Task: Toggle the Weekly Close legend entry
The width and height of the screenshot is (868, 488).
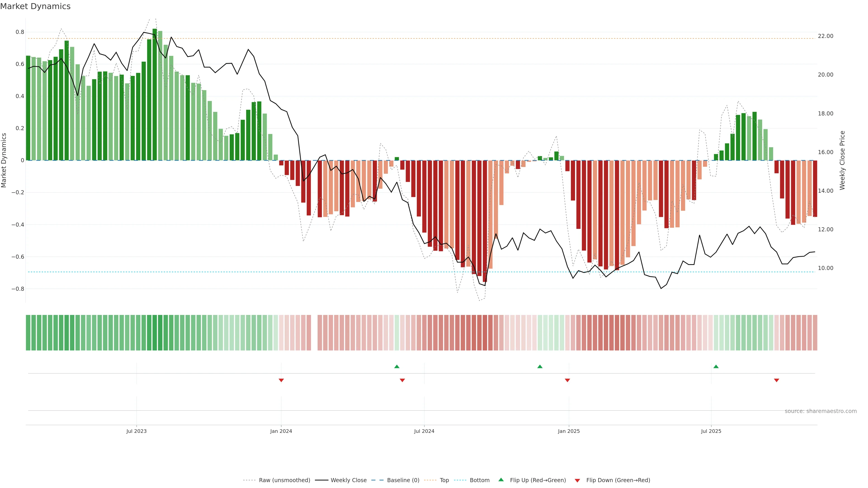Action: pyautogui.click(x=348, y=480)
